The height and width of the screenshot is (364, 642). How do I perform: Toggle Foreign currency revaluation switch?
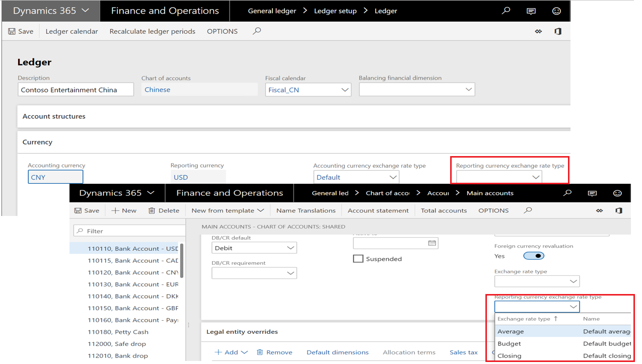click(x=533, y=256)
